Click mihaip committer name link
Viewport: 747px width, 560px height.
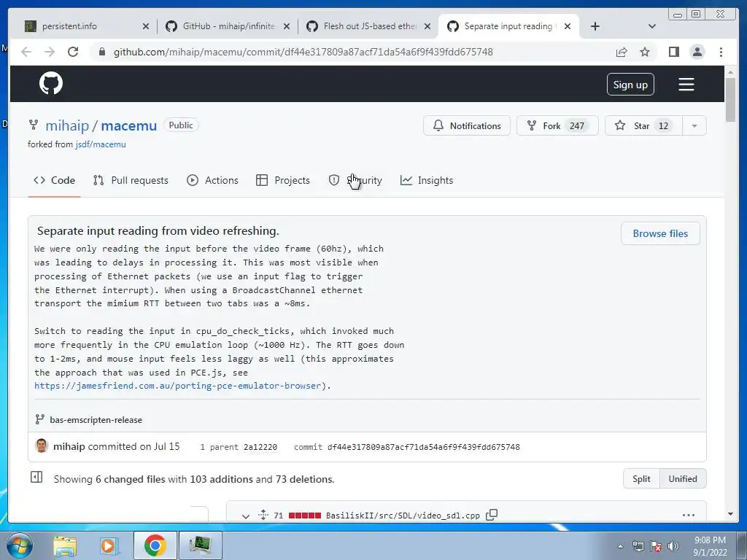click(69, 446)
